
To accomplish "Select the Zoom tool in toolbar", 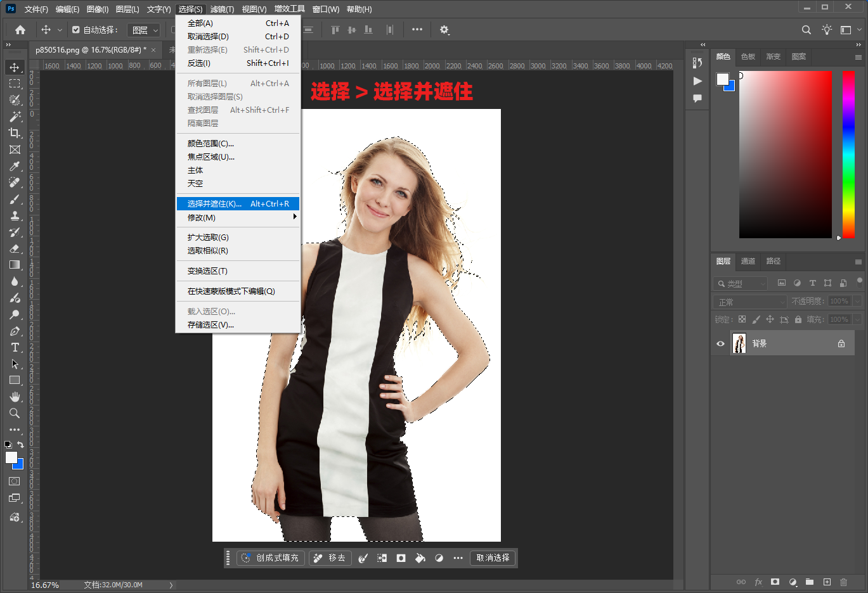I will click(15, 413).
